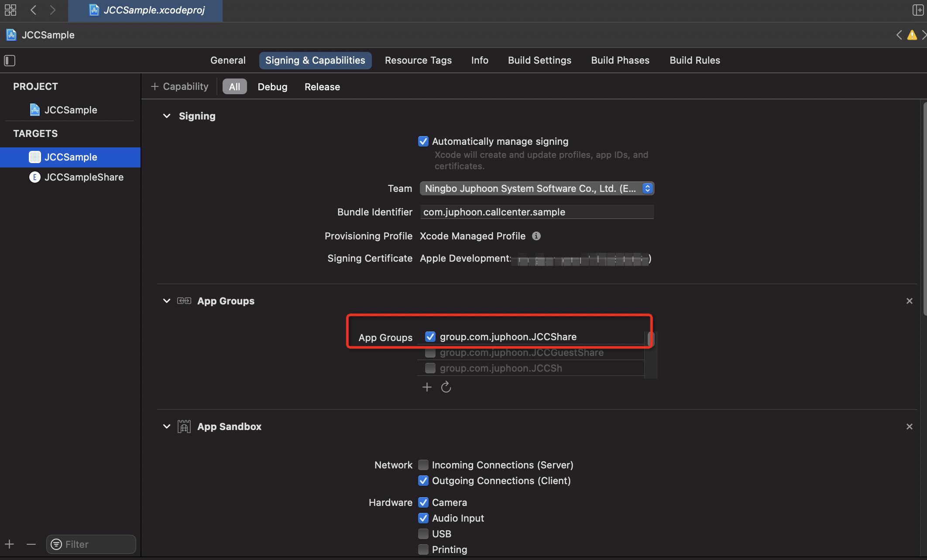This screenshot has width=927, height=560.
Task: Click the provisioning profile info icon
Action: (x=536, y=236)
